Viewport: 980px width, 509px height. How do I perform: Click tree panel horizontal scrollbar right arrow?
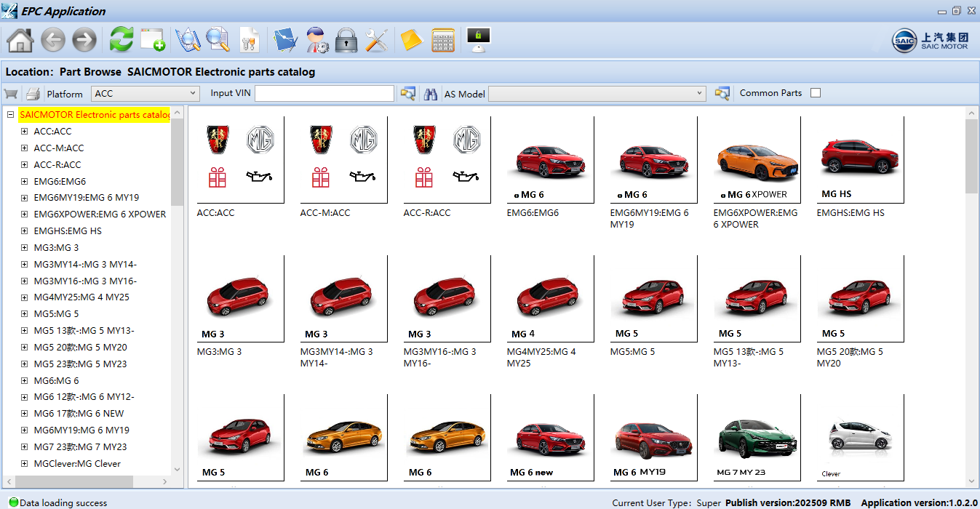[x=165, y=481]
